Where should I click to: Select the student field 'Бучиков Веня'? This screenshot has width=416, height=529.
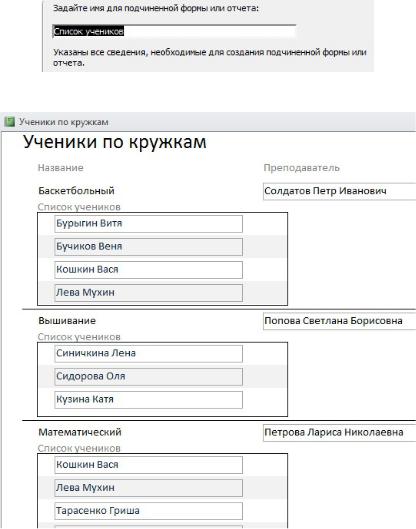148,247
